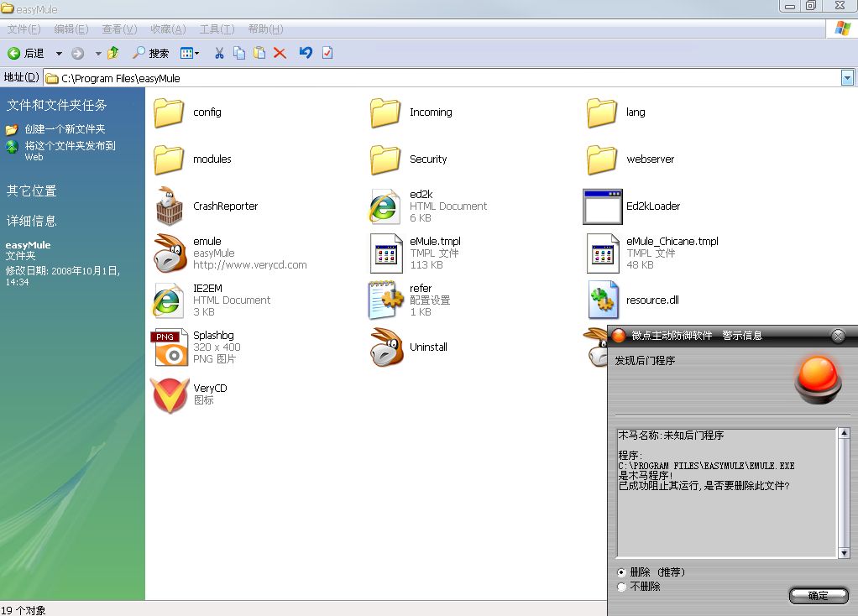Click the Properties checkmark icon
The width and height of the screenshot is (858, 616).
tap(327, 53)
